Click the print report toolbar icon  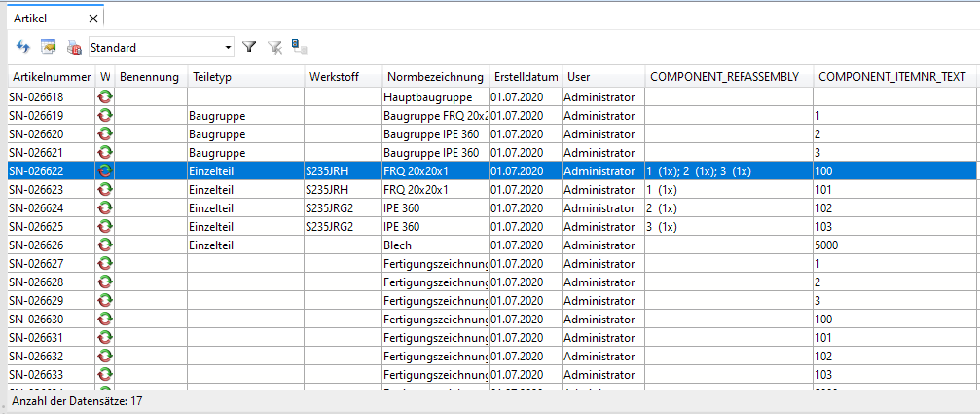[x=73, y=47]
